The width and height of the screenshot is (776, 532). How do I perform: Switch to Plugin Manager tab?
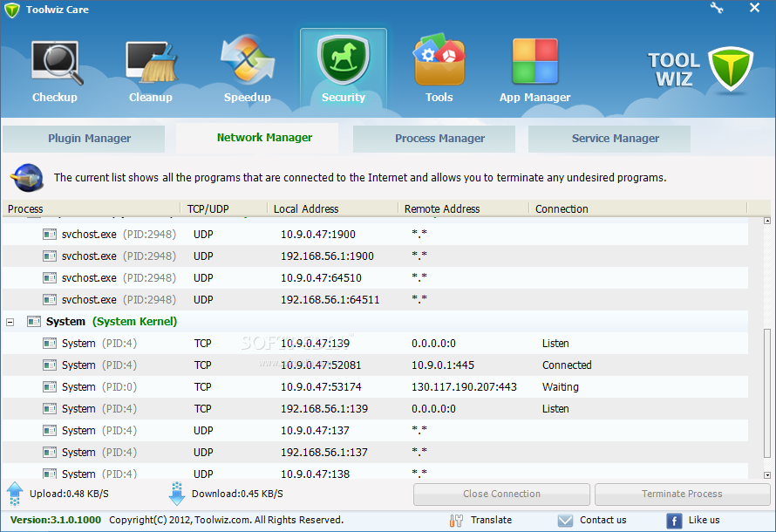pyautogui.click(x=84, y=139)
